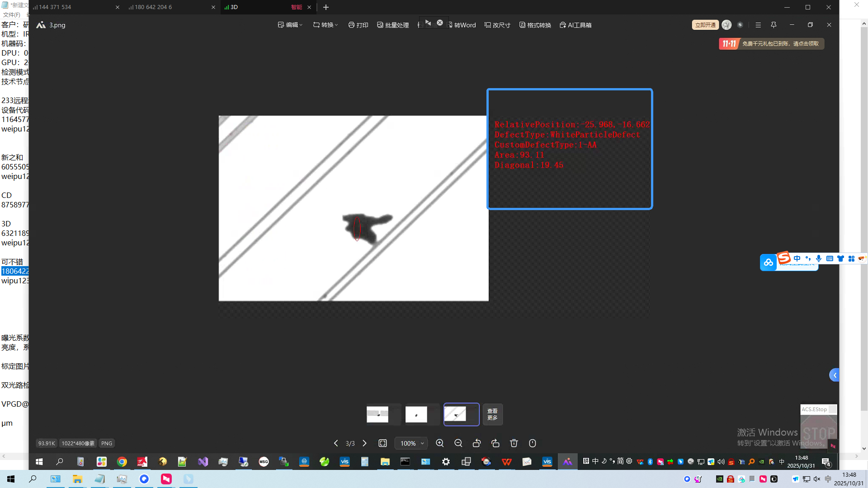Select the first thumbnail in filmstrip
Screen dimensions: 868x488
tap(377, 414)
